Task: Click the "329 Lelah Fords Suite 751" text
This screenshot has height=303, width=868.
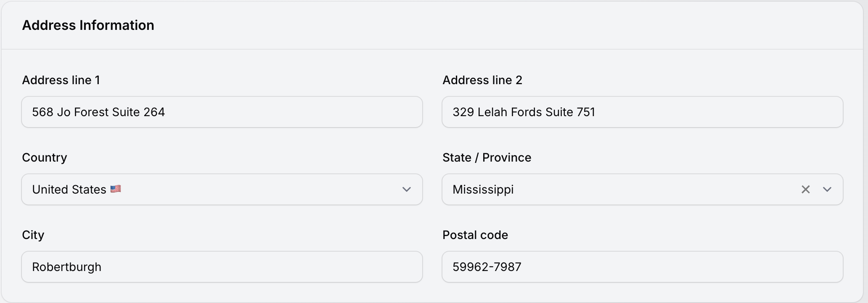Action: click(524, 112)
